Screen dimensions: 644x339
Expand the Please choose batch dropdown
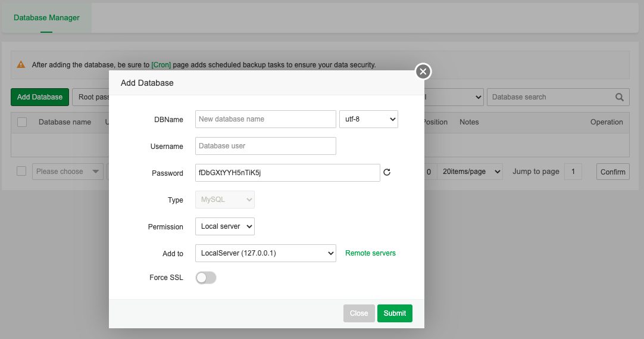[x=67, y=172]
